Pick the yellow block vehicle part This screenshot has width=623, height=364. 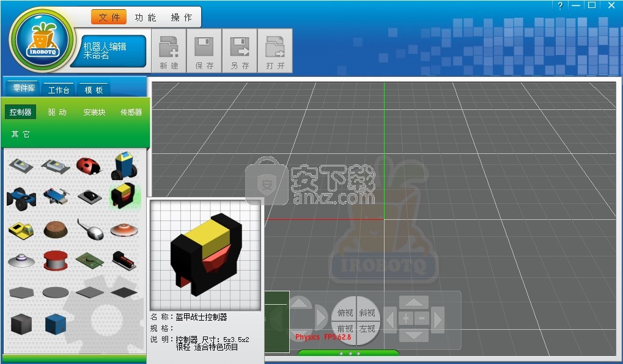(21, 230)
